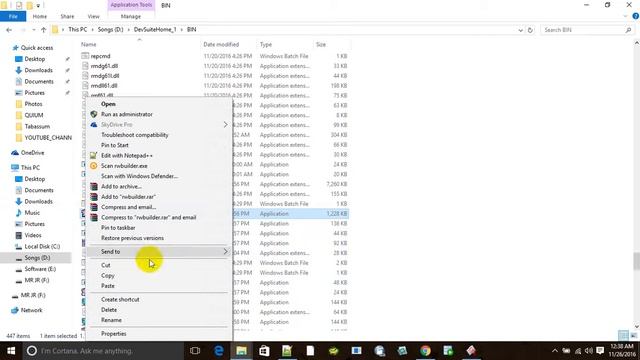Open volume control in system tray
The width and height of the screenshot is (640, 360).
pos(589,351)
